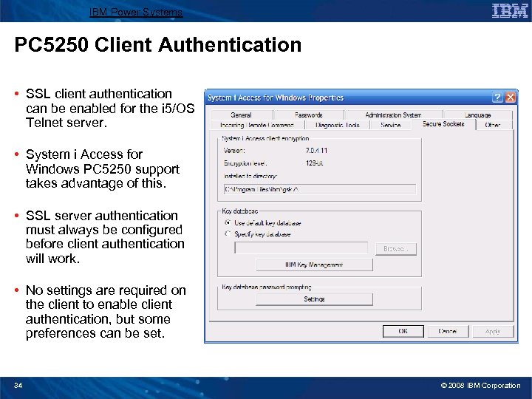Image resolution: width=532 pixels, height=399 pixels.
Task: Click version value 7.0.4.11
Action: 316,150
